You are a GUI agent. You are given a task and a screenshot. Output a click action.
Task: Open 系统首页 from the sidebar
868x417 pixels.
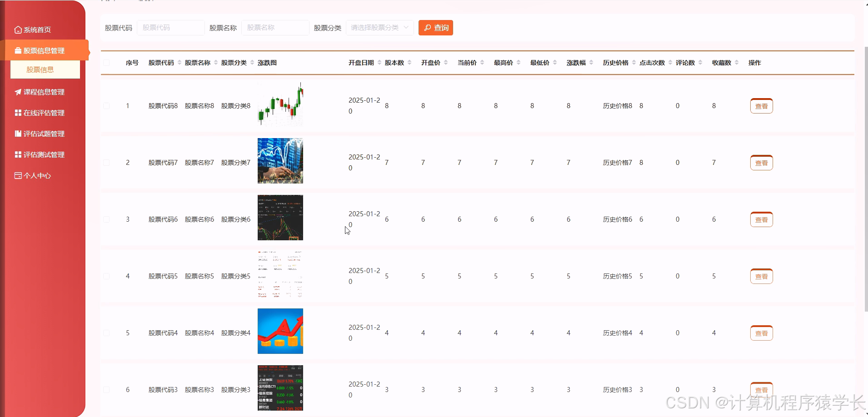click(x=33, y=30)
